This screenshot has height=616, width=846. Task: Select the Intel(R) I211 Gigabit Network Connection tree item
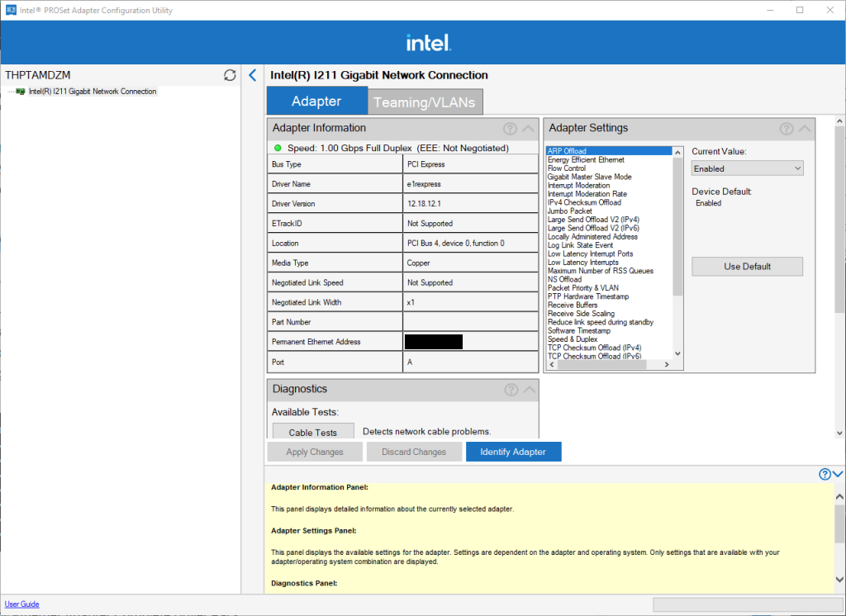tap(93, 92)
